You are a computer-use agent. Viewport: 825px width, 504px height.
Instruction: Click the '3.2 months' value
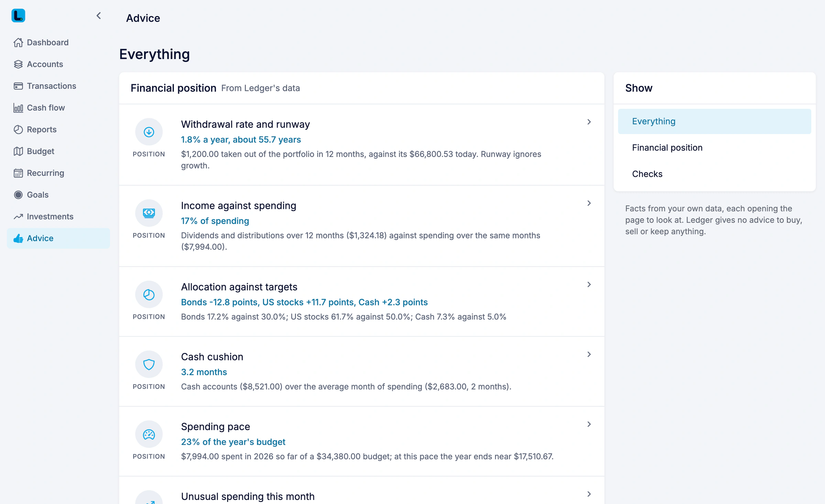click(204, 372)
